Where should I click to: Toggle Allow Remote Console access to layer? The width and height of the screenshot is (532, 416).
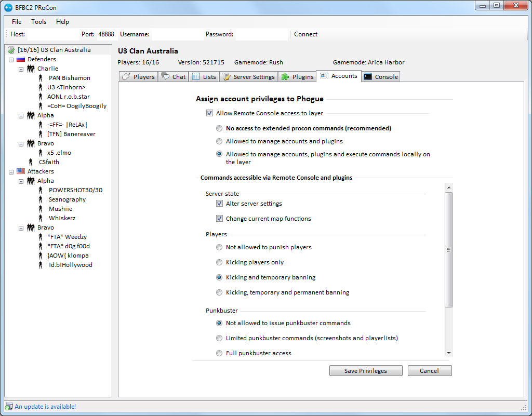[x=210, y=113]
